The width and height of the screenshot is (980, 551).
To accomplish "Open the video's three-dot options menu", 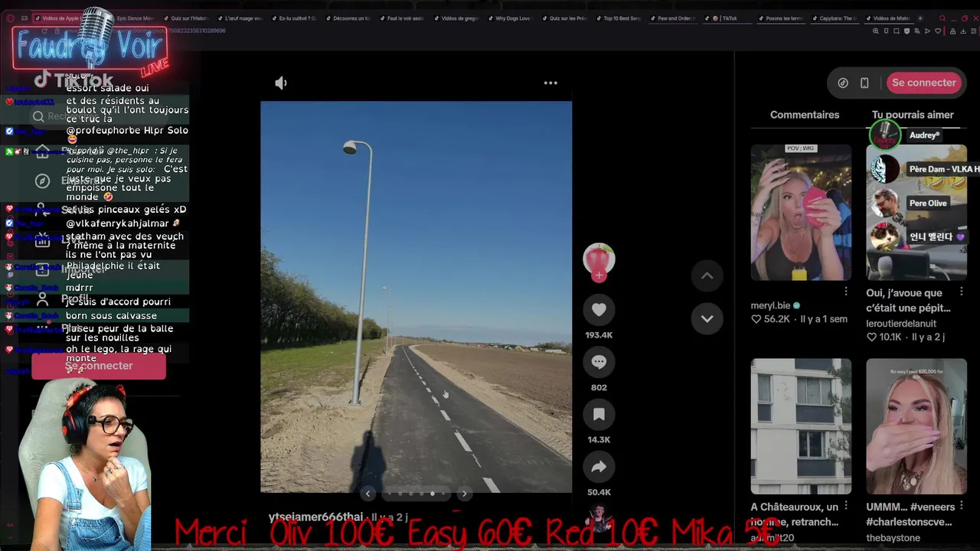I will coord(550,83).
